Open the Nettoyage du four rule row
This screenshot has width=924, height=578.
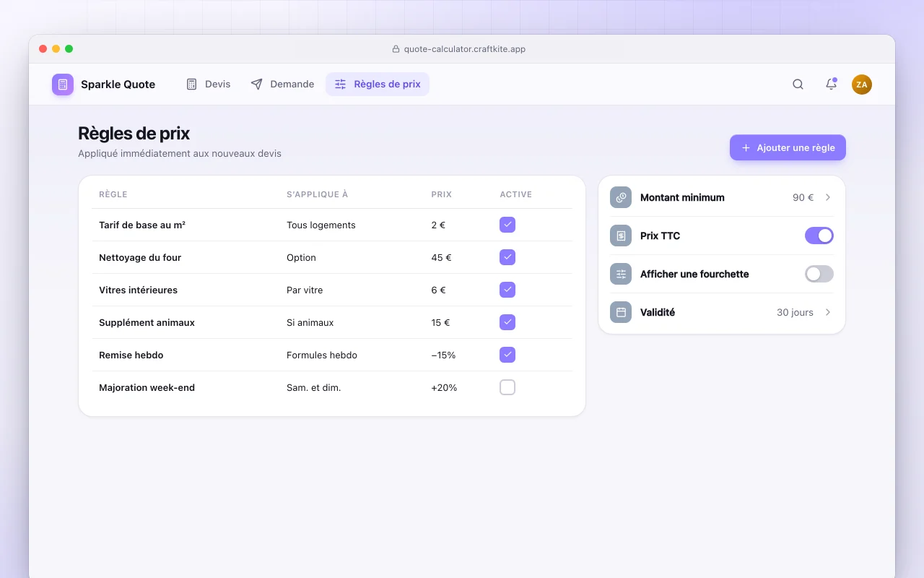point(332,257)
